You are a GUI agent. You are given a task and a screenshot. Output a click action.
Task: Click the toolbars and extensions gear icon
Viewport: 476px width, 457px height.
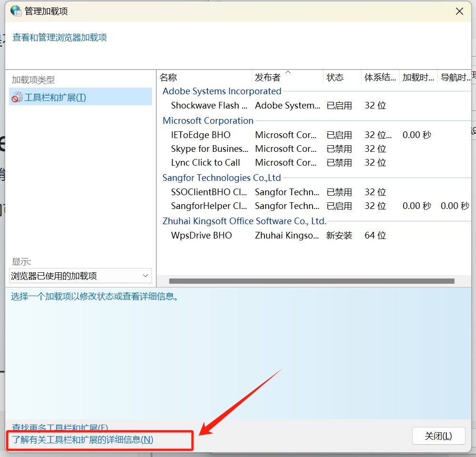pos(17,98)
